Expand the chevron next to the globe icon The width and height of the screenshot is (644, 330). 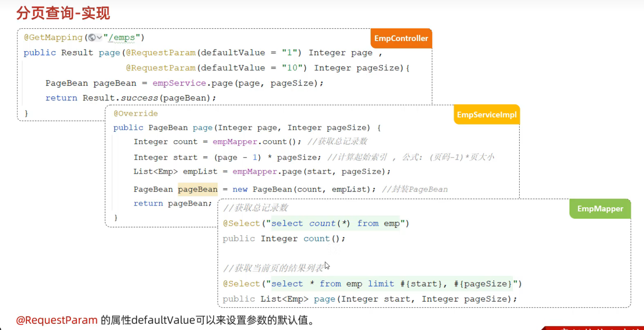click(x=99, y=37)
